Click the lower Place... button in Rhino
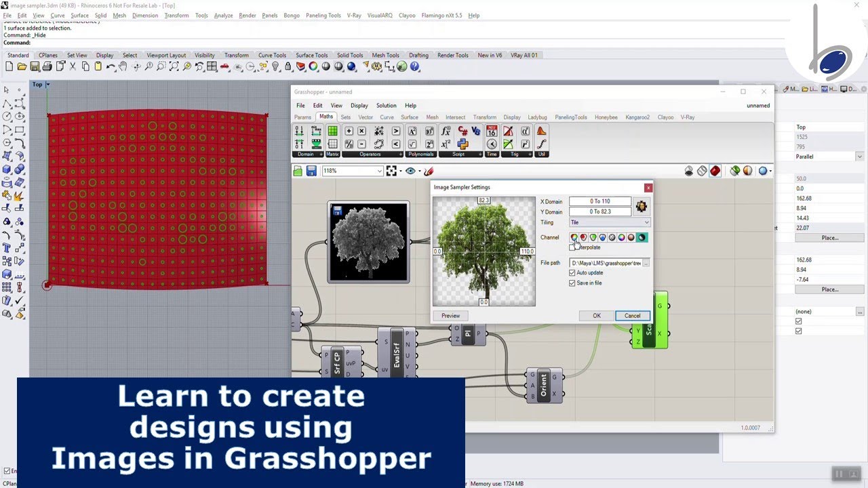This screenshot has width=868, height=488. [830, 289]
